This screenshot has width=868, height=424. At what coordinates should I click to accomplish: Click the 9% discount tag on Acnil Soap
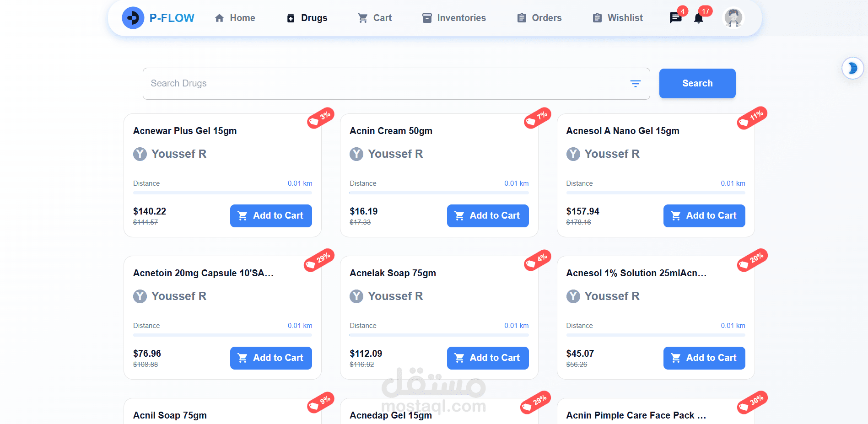click(320, 403)
